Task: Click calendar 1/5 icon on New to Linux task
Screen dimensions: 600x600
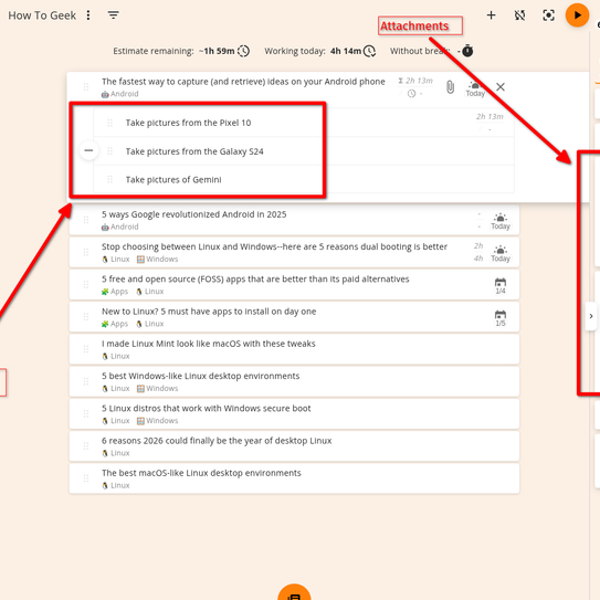Action: tap(500, 318)
